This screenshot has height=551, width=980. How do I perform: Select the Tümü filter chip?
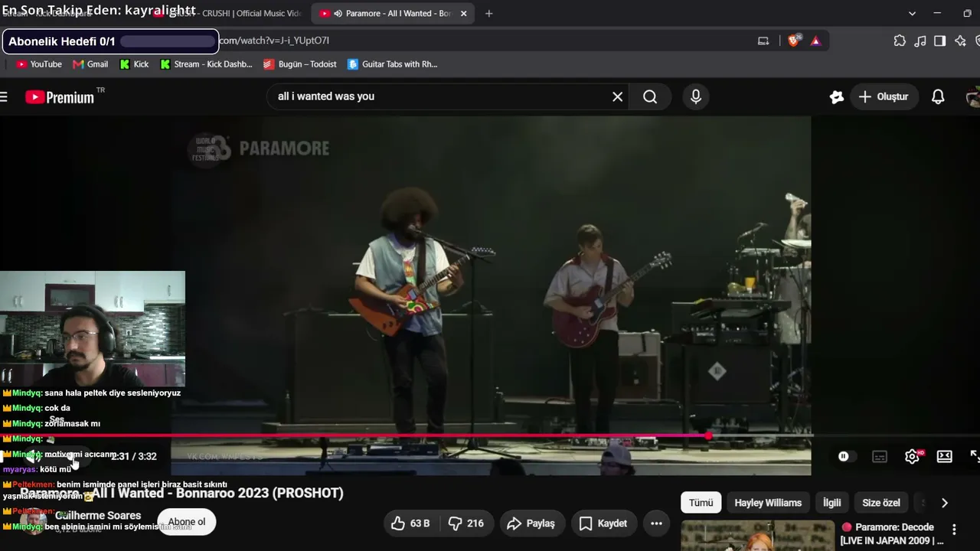click(701, 503)
